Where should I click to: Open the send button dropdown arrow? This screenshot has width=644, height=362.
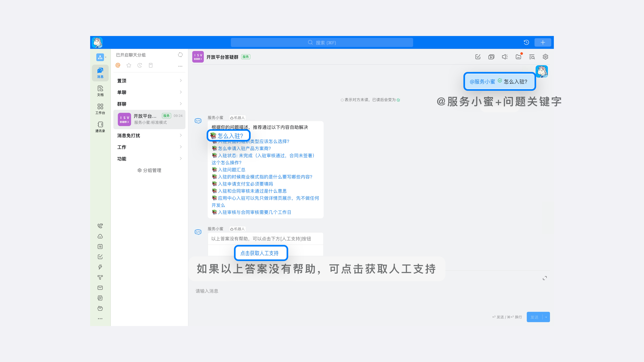(546, 317)
